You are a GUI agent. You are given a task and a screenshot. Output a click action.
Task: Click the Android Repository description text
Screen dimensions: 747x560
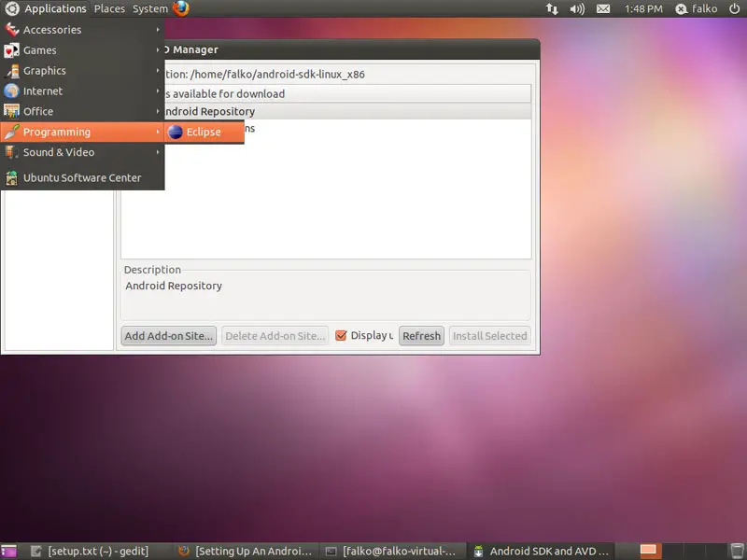[x=174, y=286]
